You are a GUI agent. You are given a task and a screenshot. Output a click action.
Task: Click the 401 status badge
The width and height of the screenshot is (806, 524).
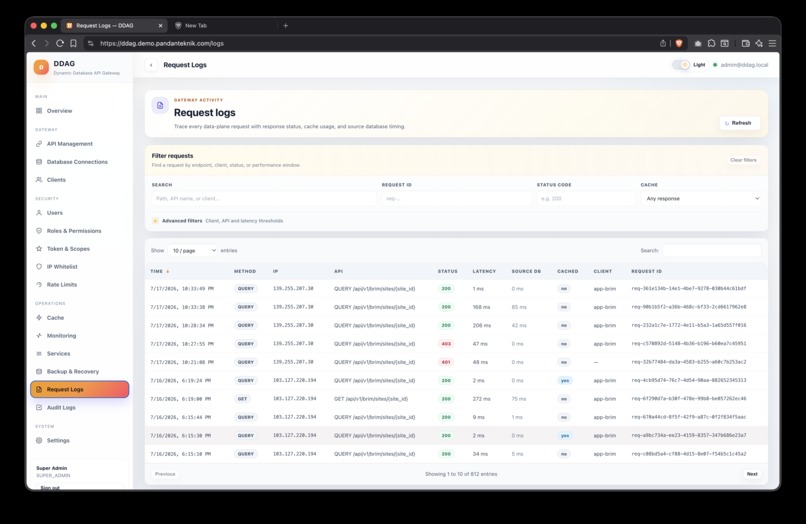point(446,362)
